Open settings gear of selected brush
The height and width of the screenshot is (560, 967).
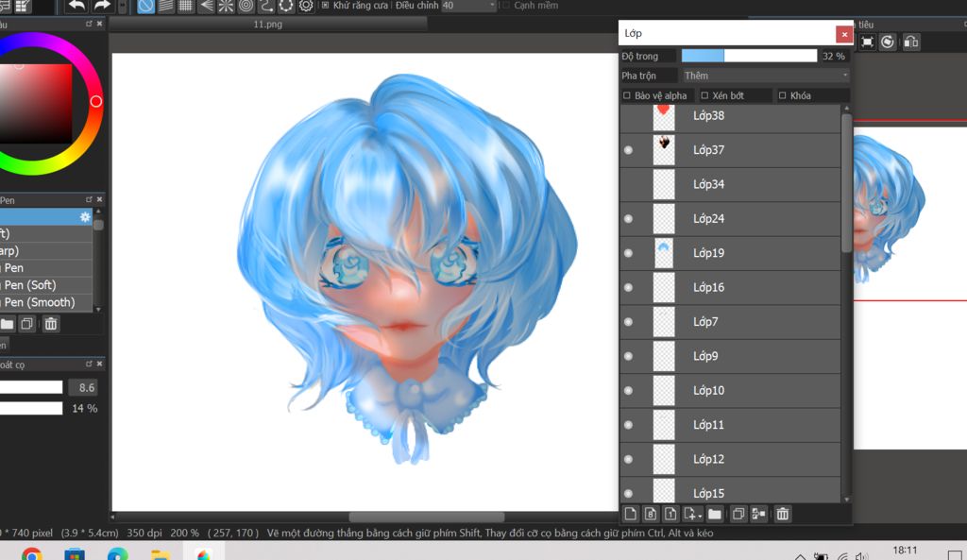click(x=85, y=217)
